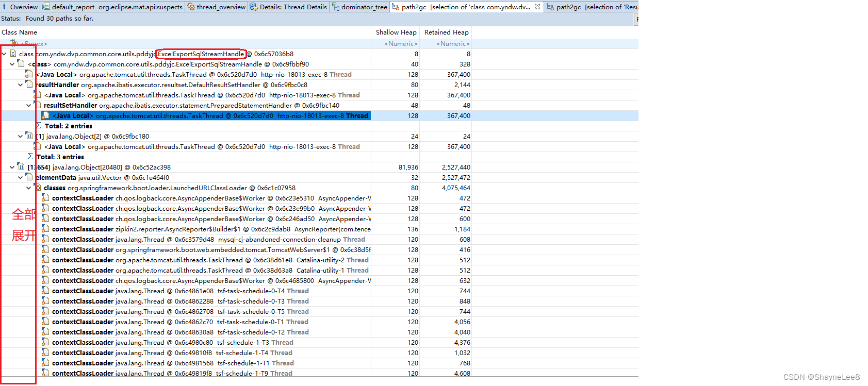Screen dimensions: 868x386
Task: Click icon of tsf-task-schedule-0-T5 Thread row
Action: tap(46, 311)
